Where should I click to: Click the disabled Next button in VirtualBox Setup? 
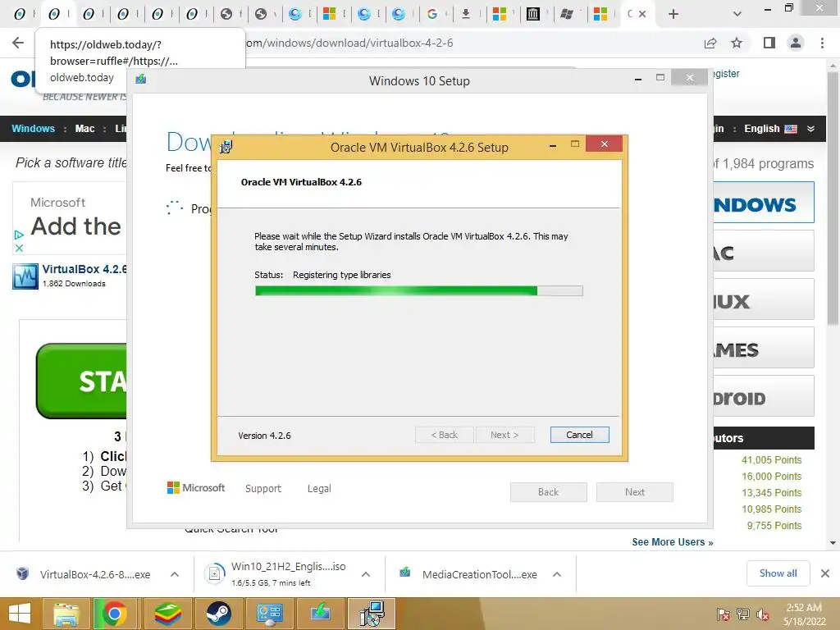pyautogui.click(x=504, y=435)
